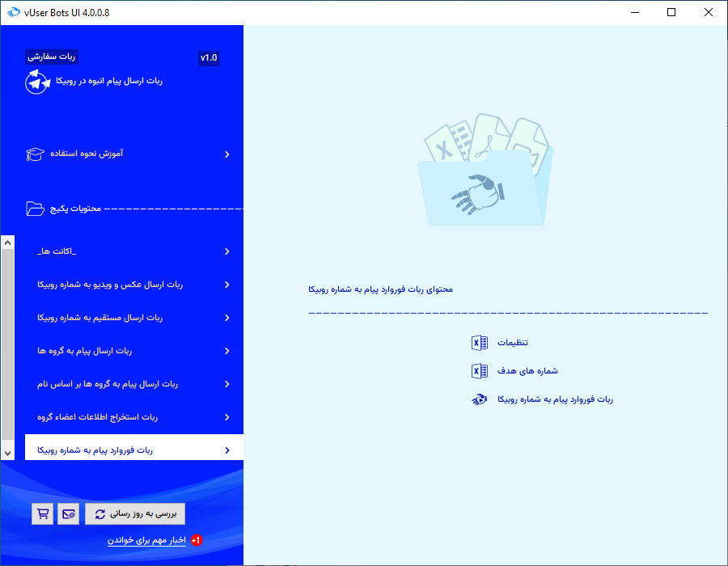Expand آموزش نحوه استفاده chevron
The height and width of the screenshot is (566, 728).
(x=227, y=154)
